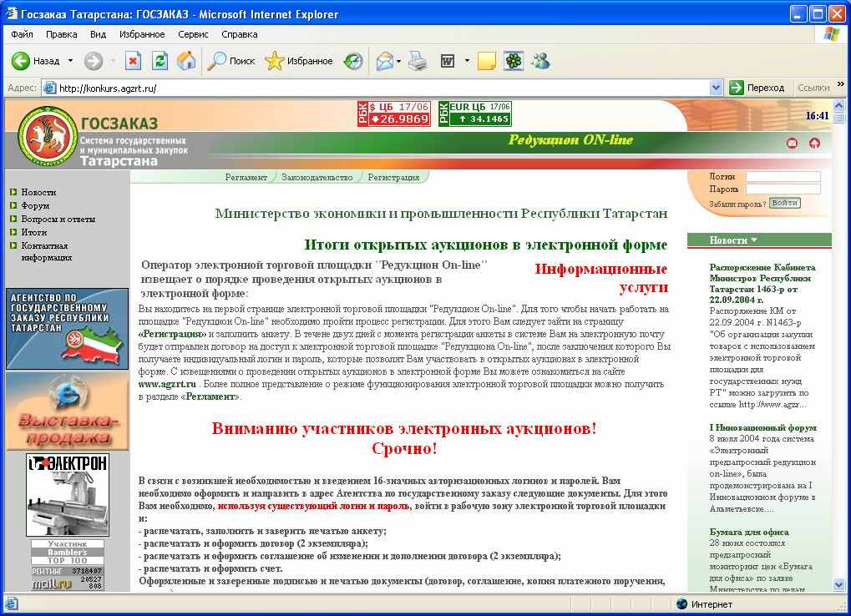This screenshot has height=616, width=851.
Task: Open the Справка menu
Action: pyautogui.click(x=240, y=34)
